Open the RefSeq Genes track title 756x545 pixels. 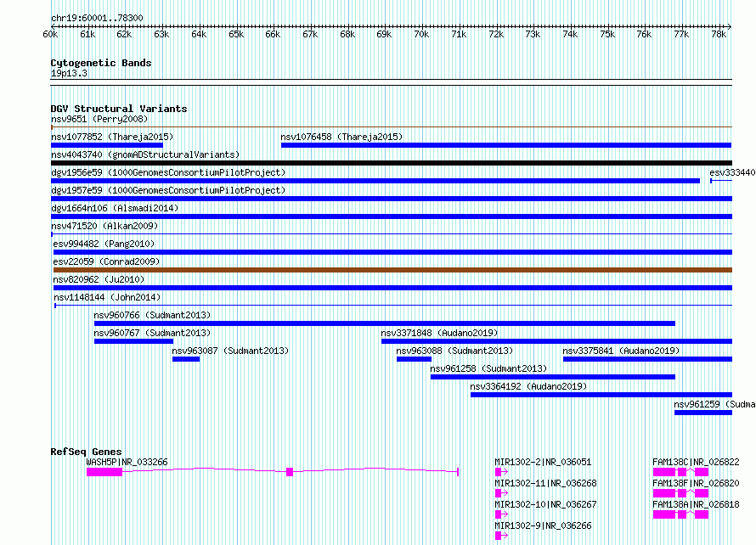click(86, 452)
